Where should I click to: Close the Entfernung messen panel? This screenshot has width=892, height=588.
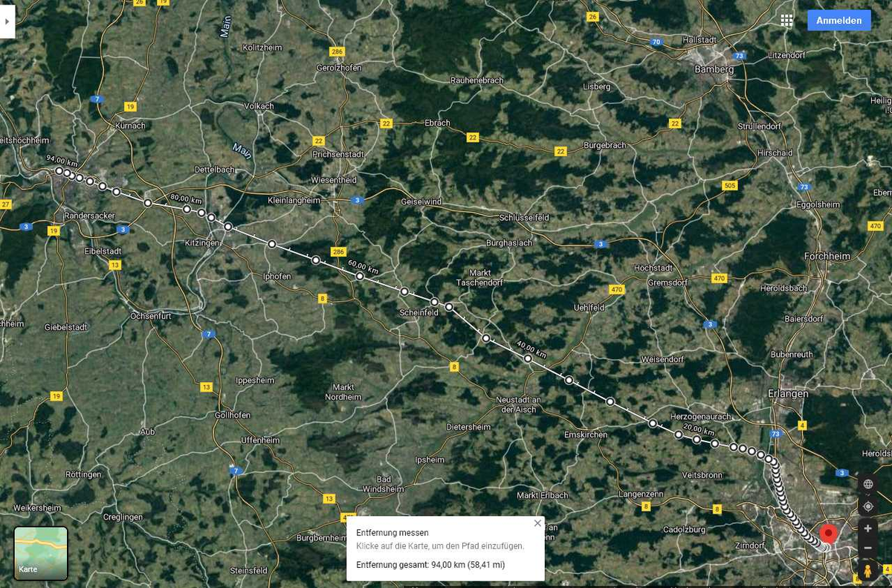point(537,523)
